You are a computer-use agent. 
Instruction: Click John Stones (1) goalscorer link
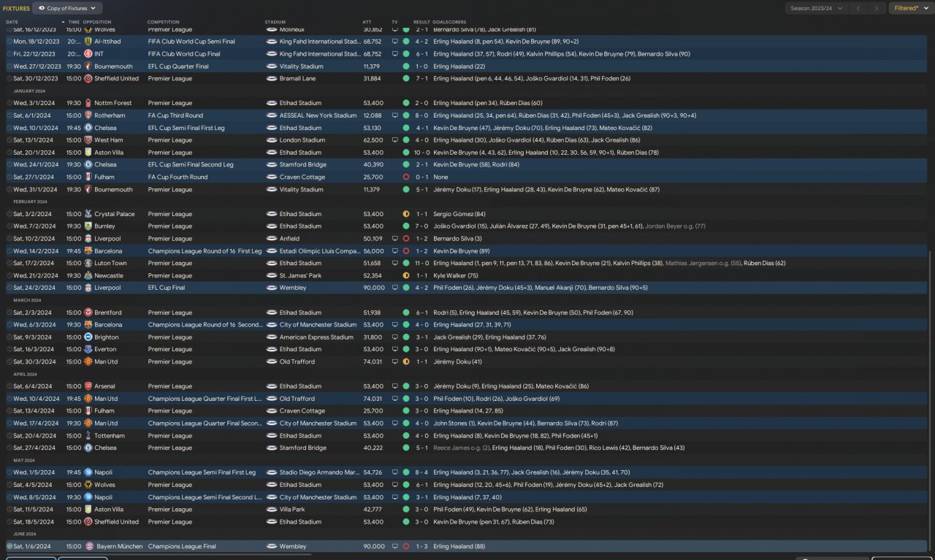(x=454, y=423)
